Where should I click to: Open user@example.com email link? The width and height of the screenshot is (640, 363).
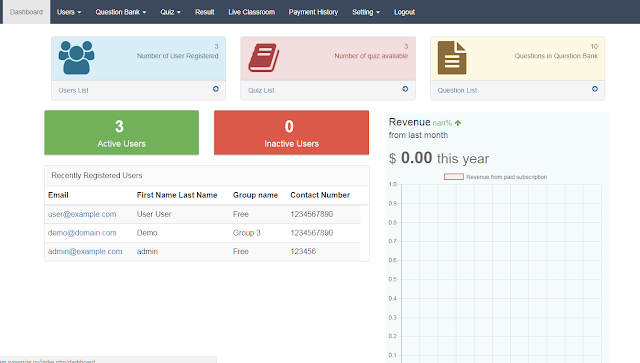pos(82,214)
